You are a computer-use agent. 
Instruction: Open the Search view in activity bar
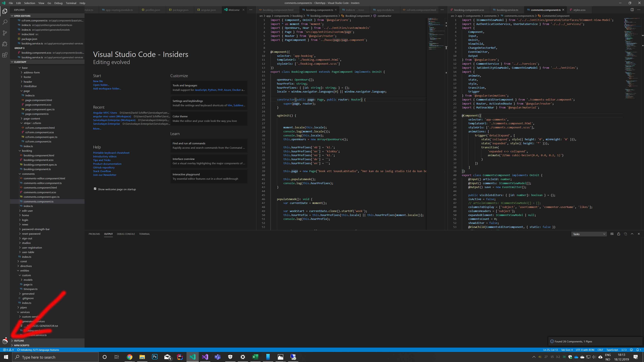(5, 22)
